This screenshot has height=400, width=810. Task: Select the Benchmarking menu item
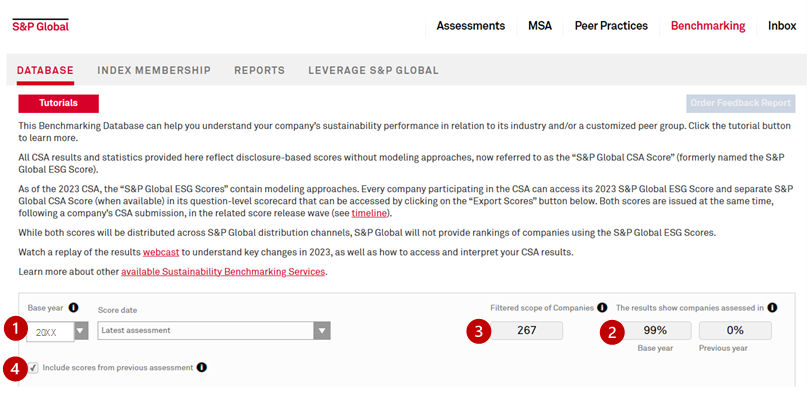[708, 26]
